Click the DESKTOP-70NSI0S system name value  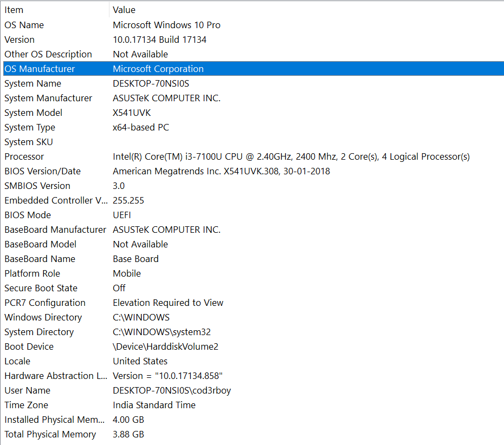pyautogui.click(x=151, y=83)
